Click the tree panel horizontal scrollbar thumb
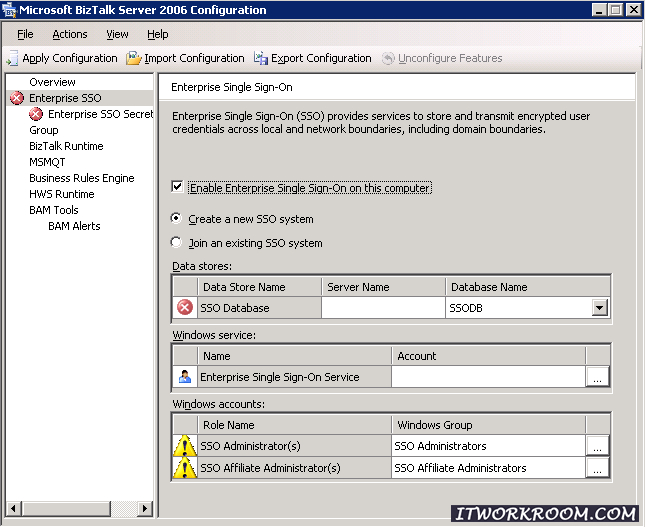This screenshot has height=527, width=645. (x=66, y=508)
